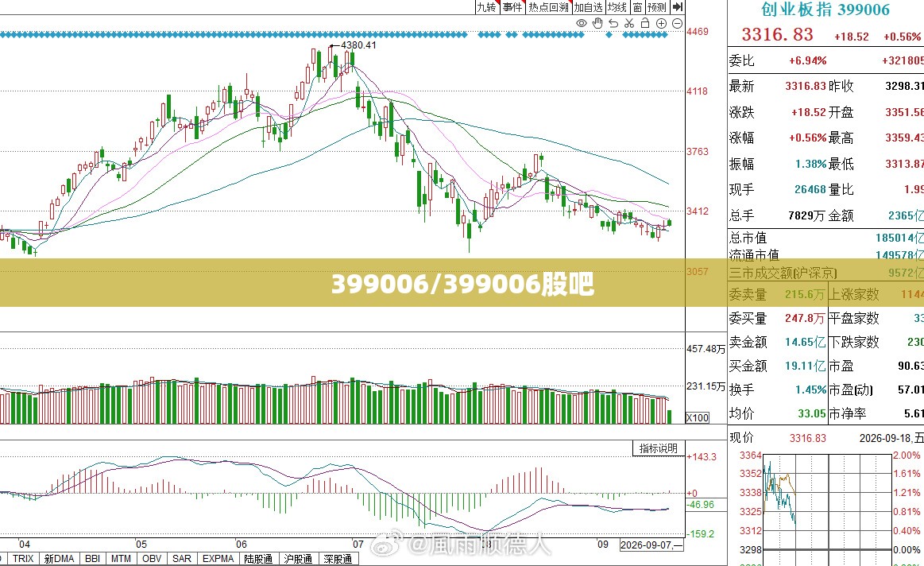924x566 pixels.
Task: Click the undo arrow icon
Action: tap(613, 23)
